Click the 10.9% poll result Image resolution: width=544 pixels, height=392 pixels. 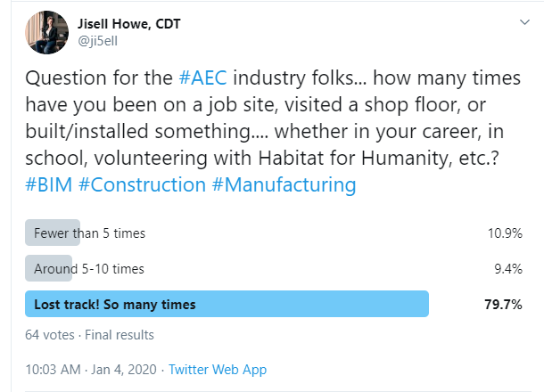click(x=505, y=233)
